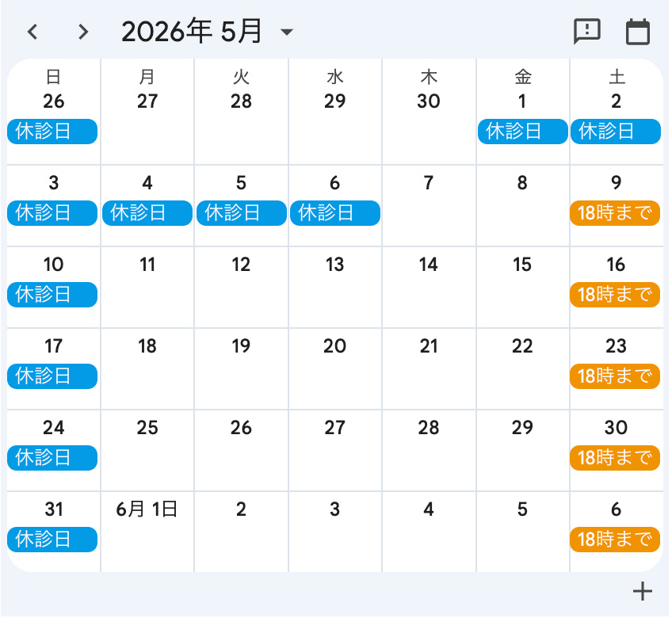Select the date 6月 1日
Image resolution: width=672 pixels, height=618 pixels.
point(147,509)
